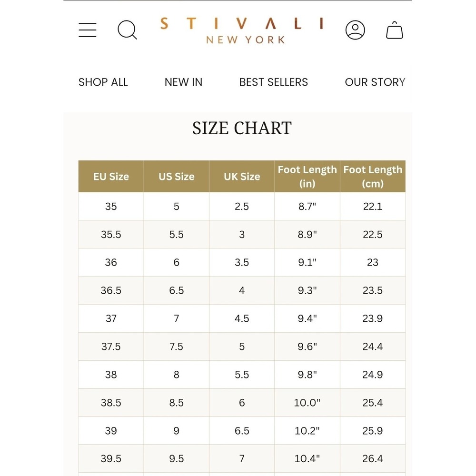This screenshot has height=476, width=476.
Task: Open the hamburger menu icon
Action: click(x=88, y=30)
